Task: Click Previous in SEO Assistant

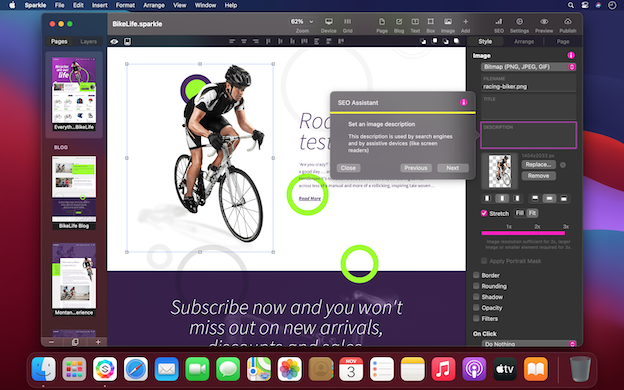Action: click(x=416, y=168)
